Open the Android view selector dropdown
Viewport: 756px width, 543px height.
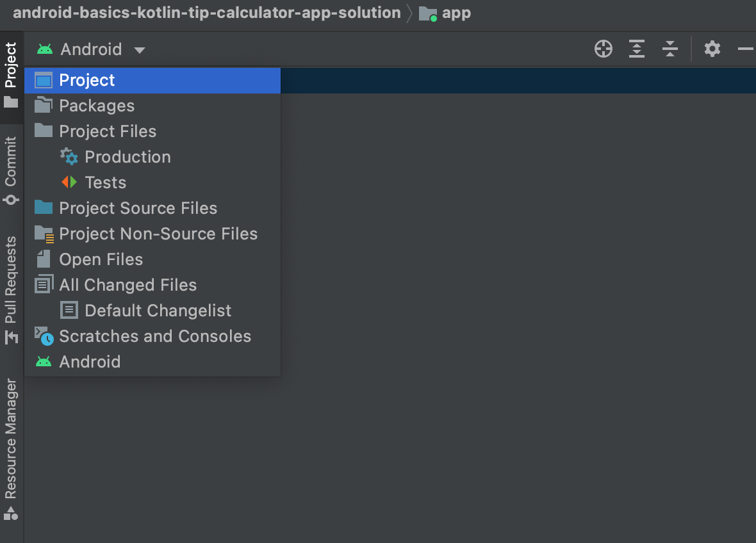coord(91,49)
